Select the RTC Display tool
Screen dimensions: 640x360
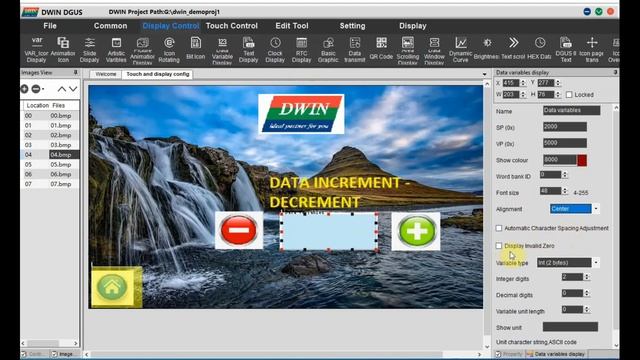coord(302,49)
